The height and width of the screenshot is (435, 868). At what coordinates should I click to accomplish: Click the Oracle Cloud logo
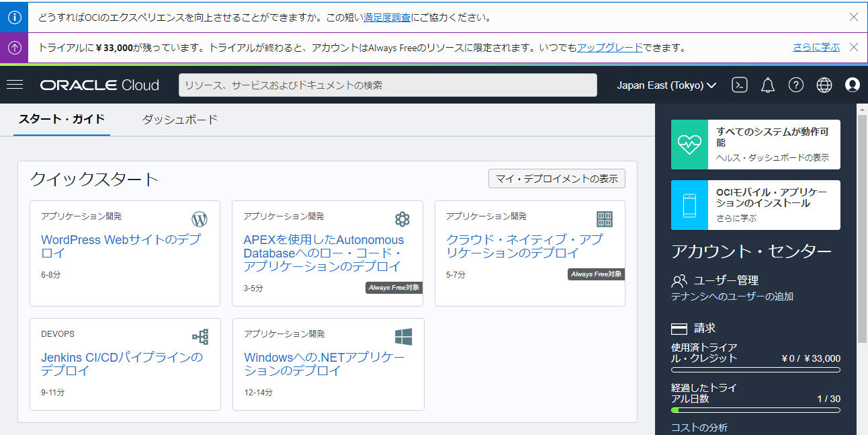coord(99,85)
